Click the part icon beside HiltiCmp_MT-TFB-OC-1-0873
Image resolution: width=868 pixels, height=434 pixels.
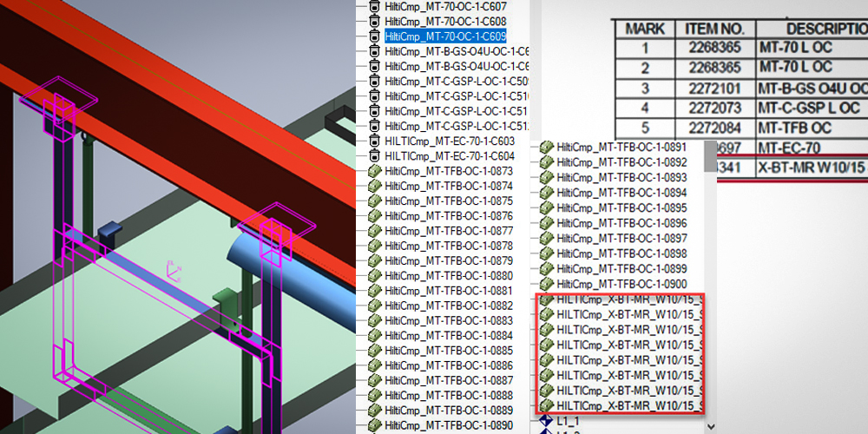click(375, 171)
